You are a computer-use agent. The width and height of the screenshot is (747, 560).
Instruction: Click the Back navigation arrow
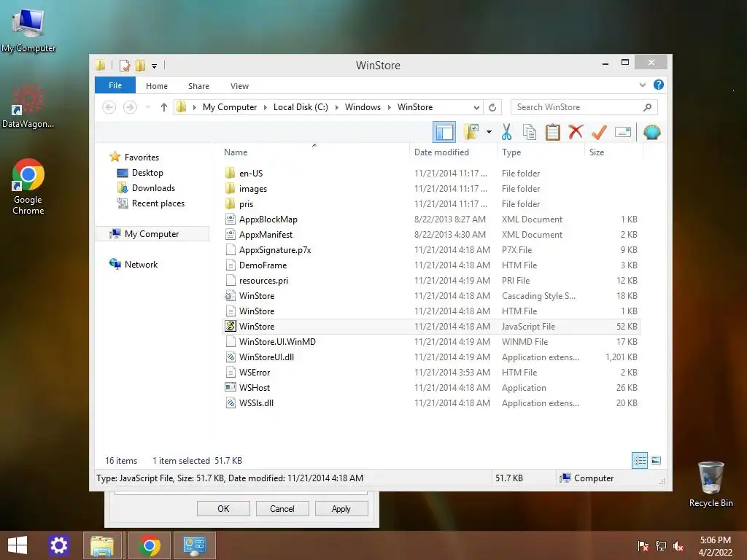pos(109,107)
